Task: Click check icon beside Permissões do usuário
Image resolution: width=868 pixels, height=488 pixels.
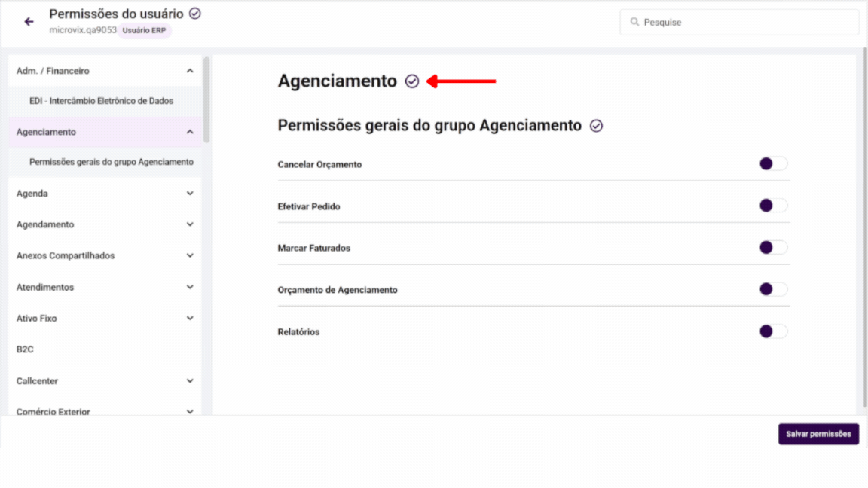Action: [x=195, y=14]
